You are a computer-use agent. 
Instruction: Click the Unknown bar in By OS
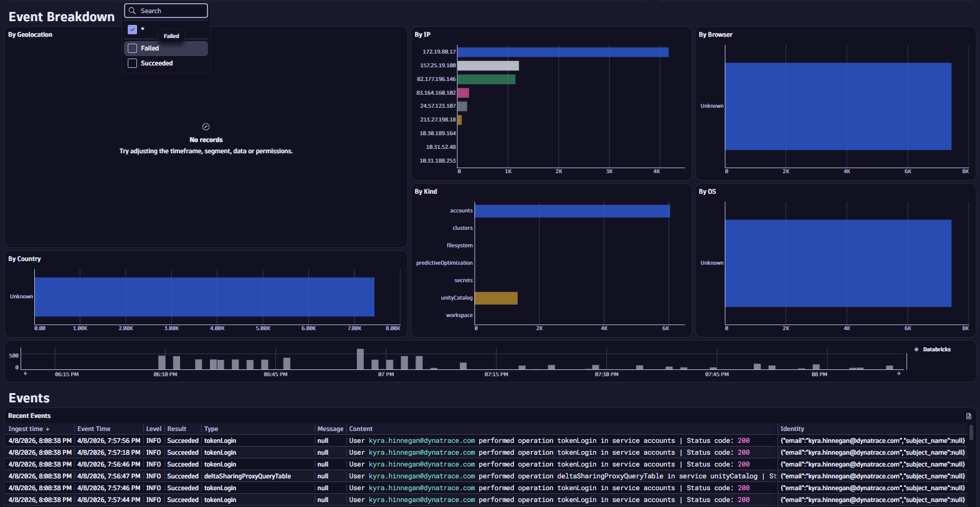(x=838, y=263)
